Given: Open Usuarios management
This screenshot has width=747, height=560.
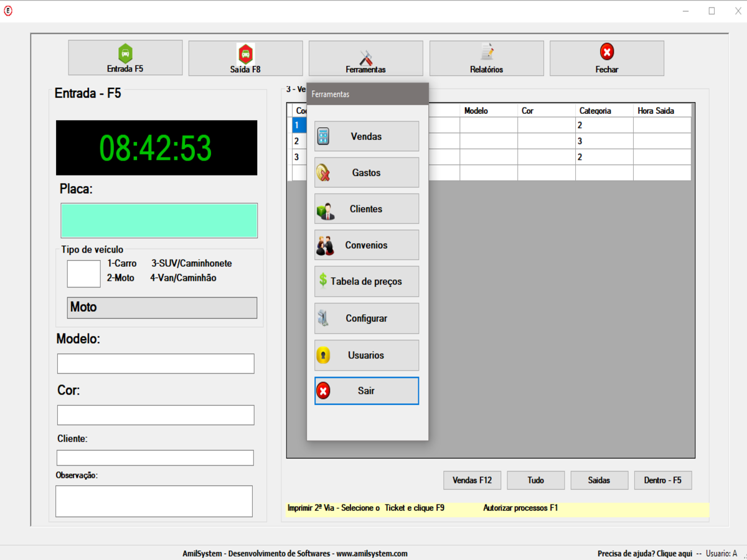Looking at the screenshot, I should [367, 355].
